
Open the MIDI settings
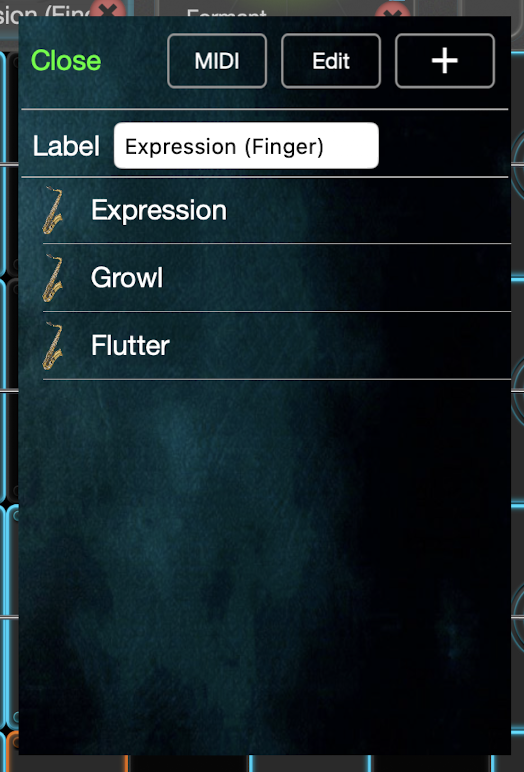217,61
